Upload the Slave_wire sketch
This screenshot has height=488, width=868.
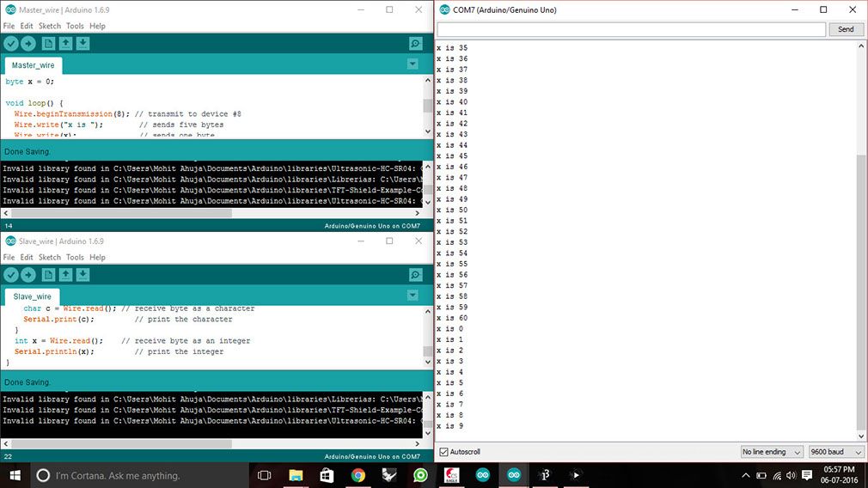tap(28, 275)
